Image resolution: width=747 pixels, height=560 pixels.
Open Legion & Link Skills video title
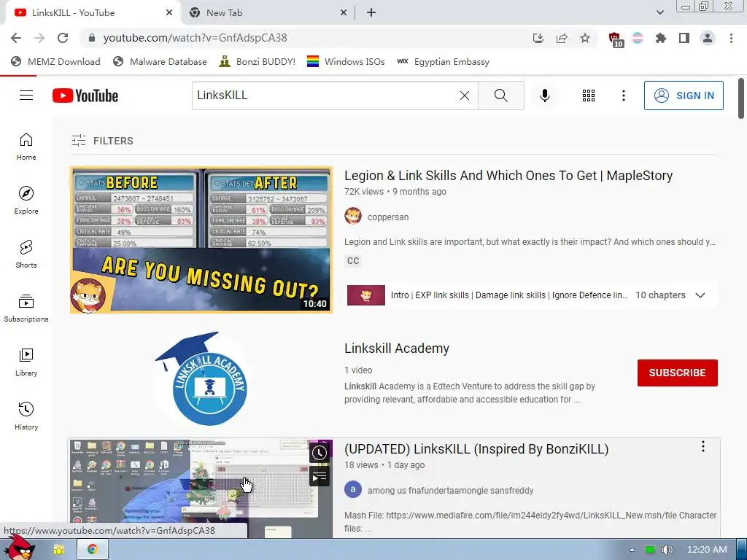click(508, 176)
